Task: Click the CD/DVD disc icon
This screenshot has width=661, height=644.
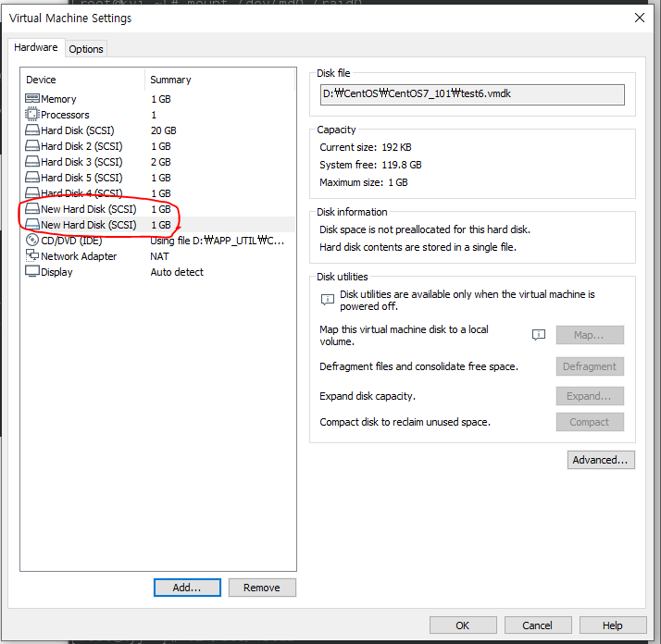Action: [x=32, y=240]
